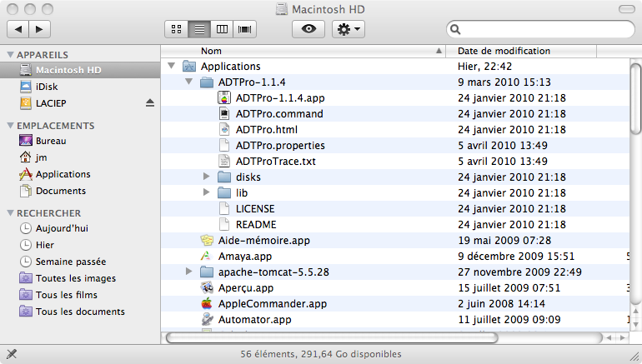Screen dimensions: 642x364
Task: Switch to column view
Action: 222,29
